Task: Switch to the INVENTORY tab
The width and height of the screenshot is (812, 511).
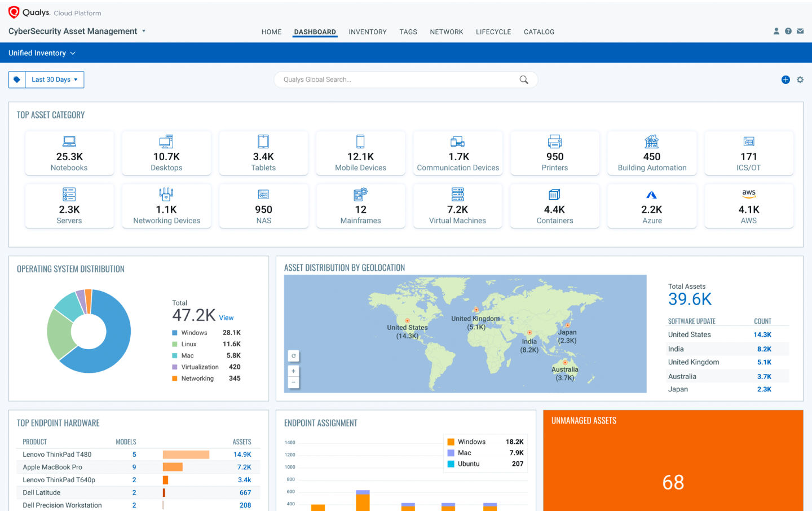Action: 368,32
